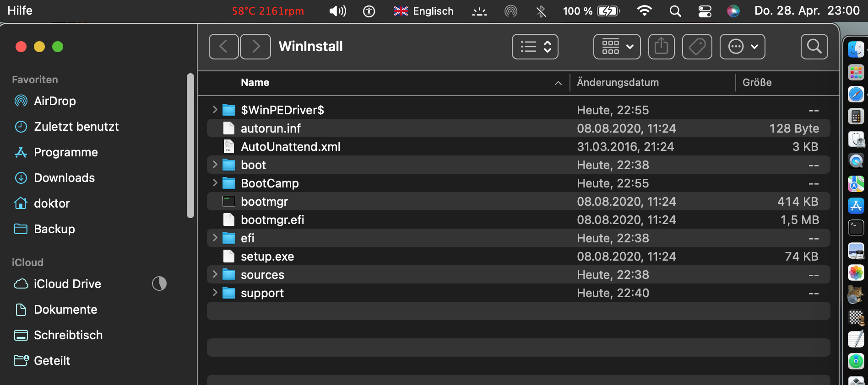
Task: Toggle Name column sort order
Action: [558, 83]
